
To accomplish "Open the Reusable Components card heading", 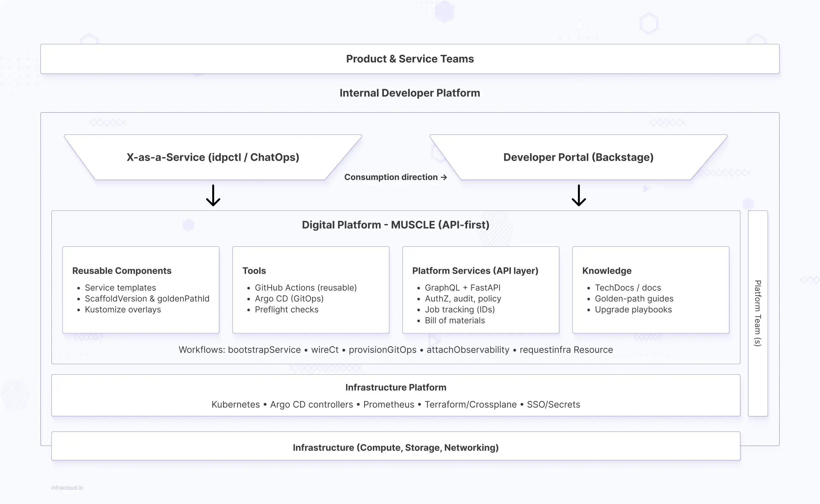I will 122,270.
